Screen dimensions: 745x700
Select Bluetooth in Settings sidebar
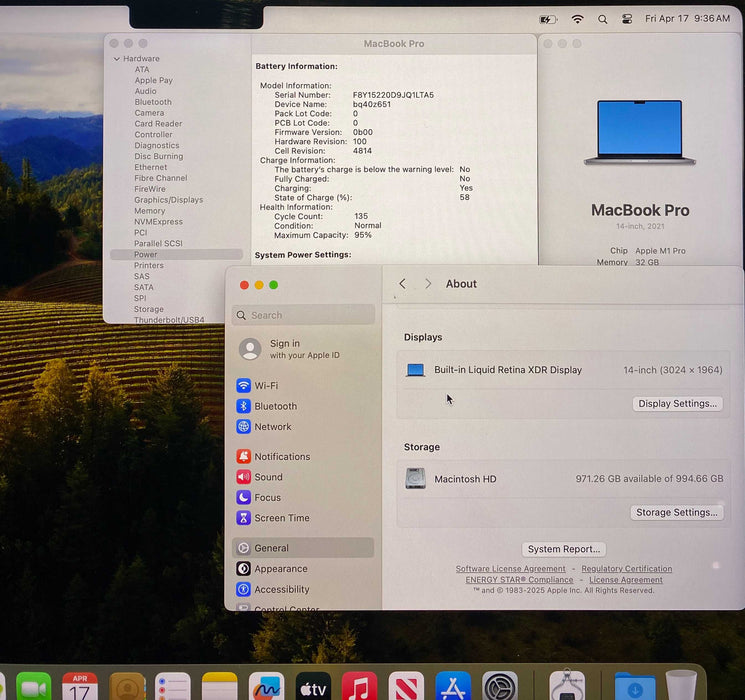[304, 406]
